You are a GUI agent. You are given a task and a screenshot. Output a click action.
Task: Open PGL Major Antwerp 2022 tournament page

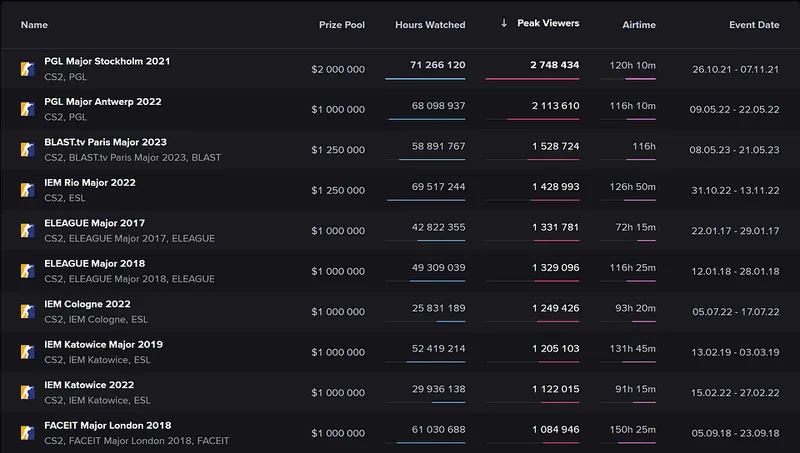click(103, 102)
